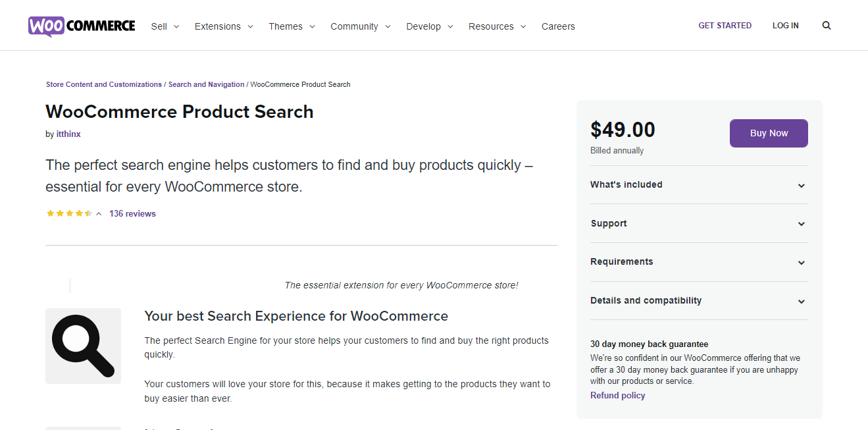Open the Community menu

[x=361, y=26]
